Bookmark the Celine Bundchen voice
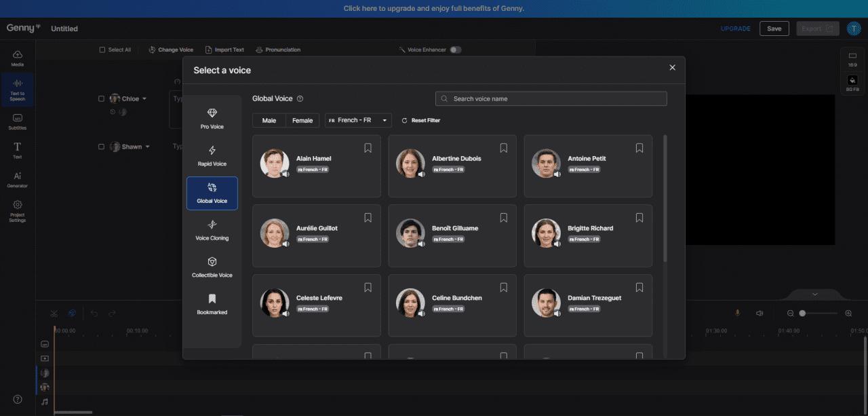Viewport: 868px width, 416px height. [503, 288]
